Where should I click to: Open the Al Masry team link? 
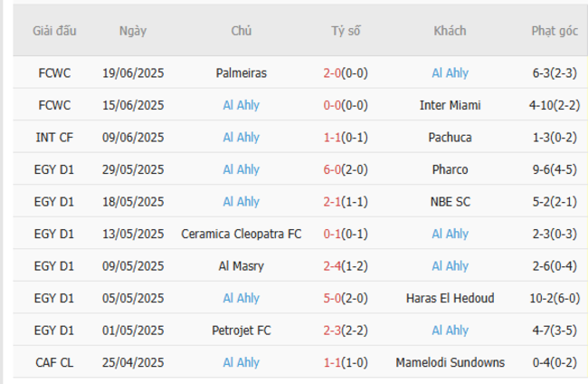(x=242, y=265)
